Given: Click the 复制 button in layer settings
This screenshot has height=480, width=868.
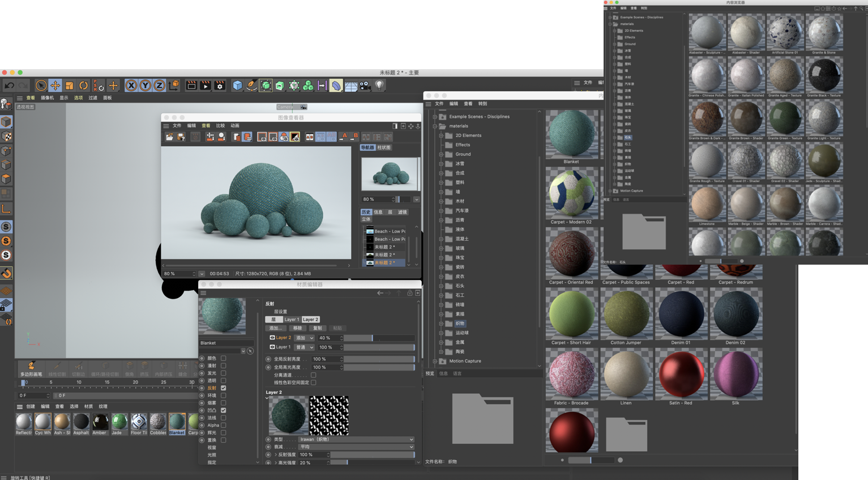Looking at the screenshot, I should [318, 328].
